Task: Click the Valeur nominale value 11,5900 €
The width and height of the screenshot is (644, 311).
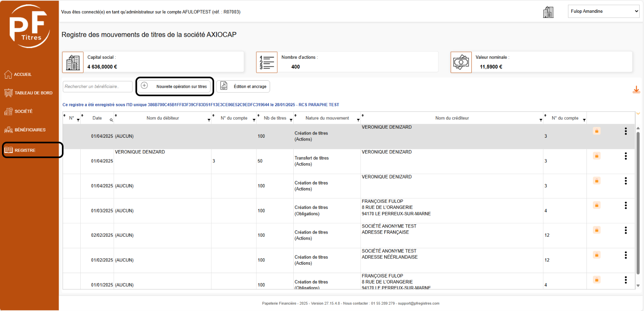Action: pos(491,67)
